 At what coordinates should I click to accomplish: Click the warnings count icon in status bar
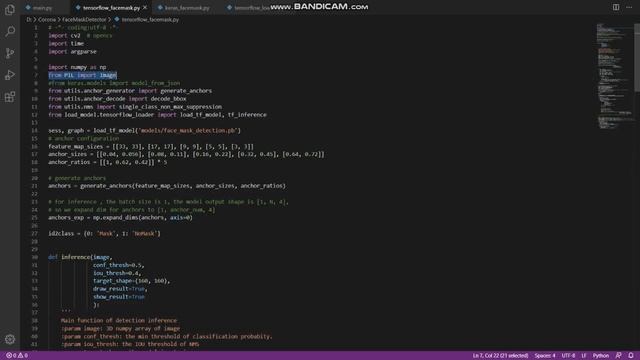[x=20, y=356]
